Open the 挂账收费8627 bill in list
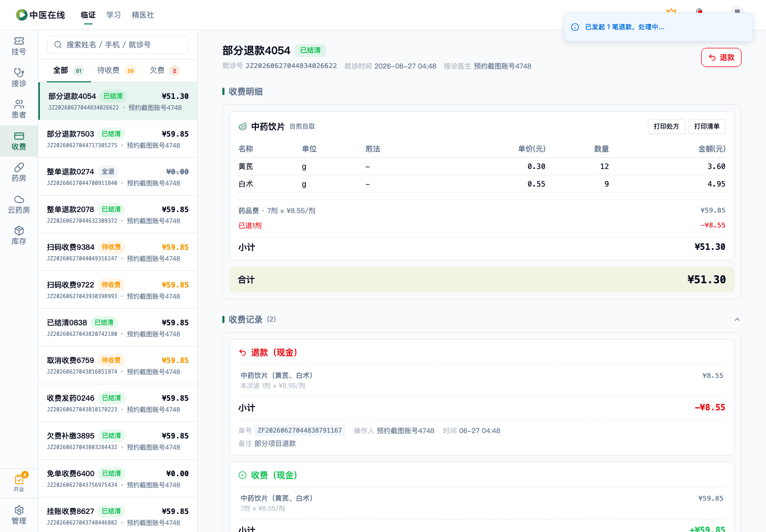 (118, 514)
